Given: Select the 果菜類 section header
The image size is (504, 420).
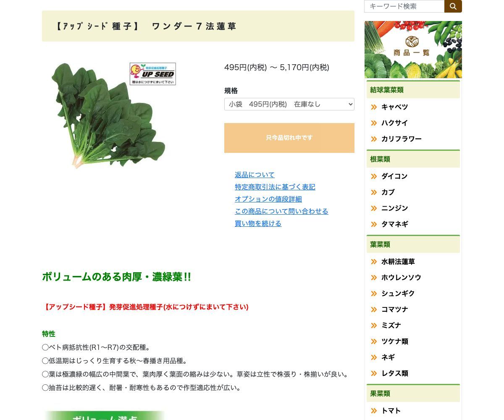Looking at the screenshot, I should pos(380,394).
